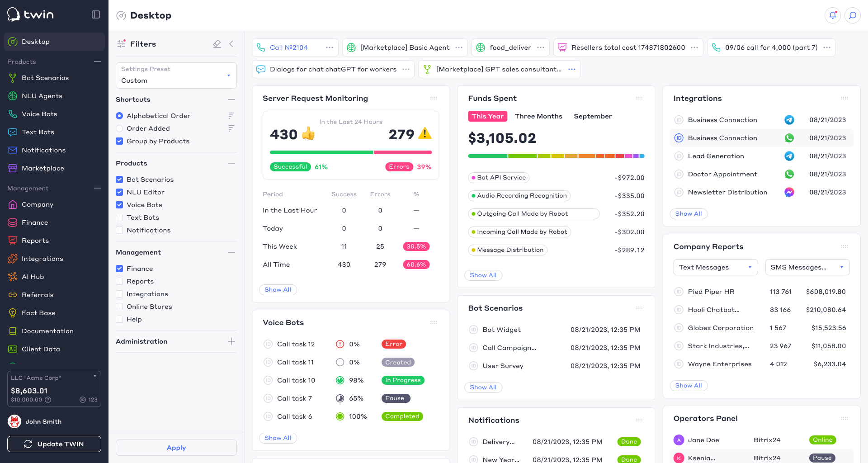Enable the Text Bots checkbox
Screen dimensions: 868x463
pyautogui.click(x=119, y=217)
